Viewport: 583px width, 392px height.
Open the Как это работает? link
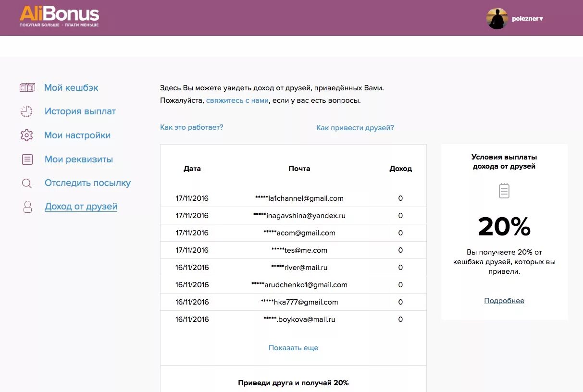191,127
